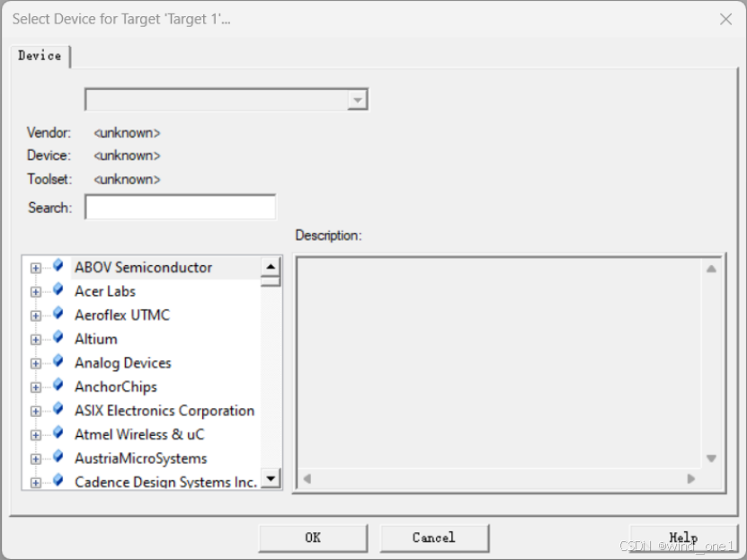Click Description box scroll down arrow
747x560 pixels.
711,458
